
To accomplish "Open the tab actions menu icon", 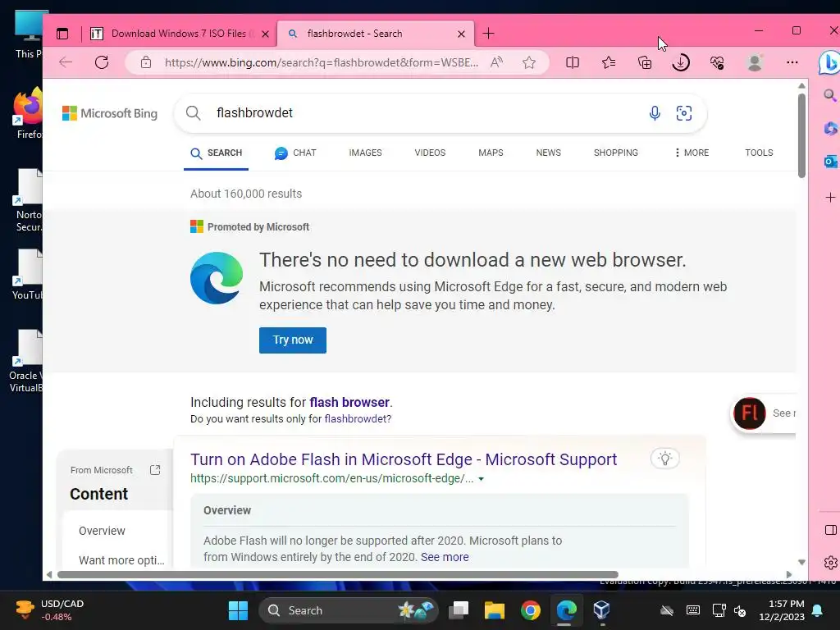I will [x=62, y=34].
